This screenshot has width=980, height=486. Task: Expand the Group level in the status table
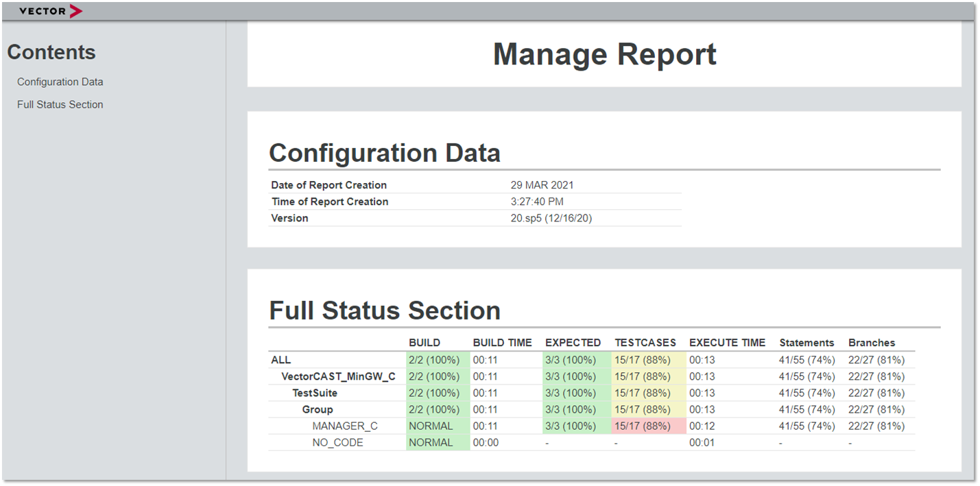click(x=318, y=409)
